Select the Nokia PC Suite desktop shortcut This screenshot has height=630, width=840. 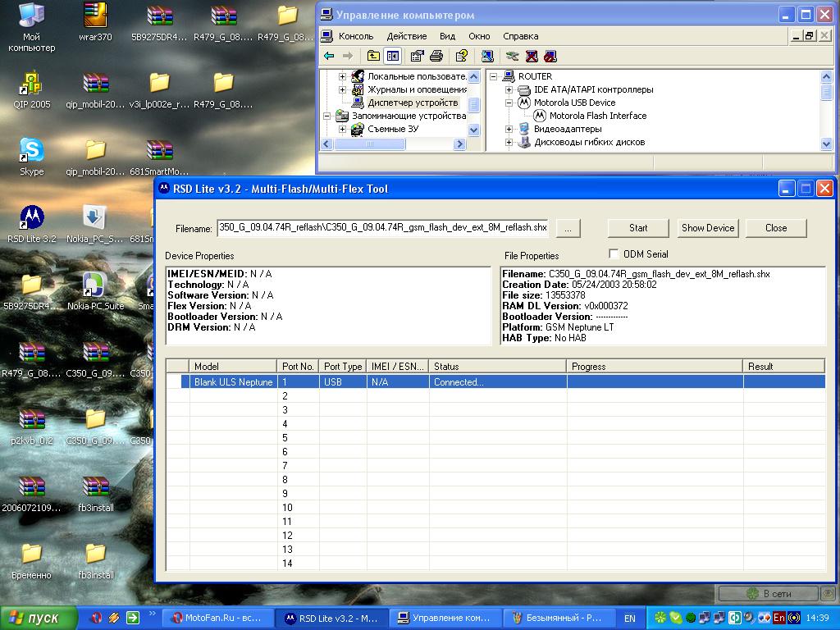coord(95,291)
